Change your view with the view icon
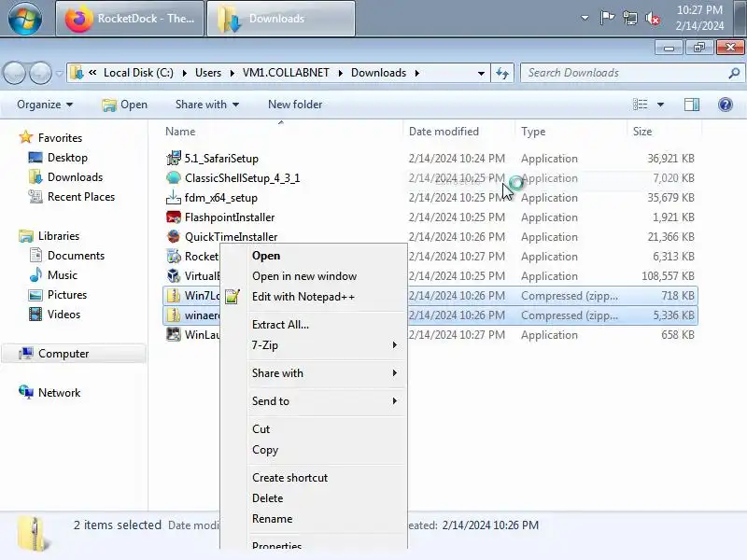This screenshot has height=560, width=747. point(640,105)
